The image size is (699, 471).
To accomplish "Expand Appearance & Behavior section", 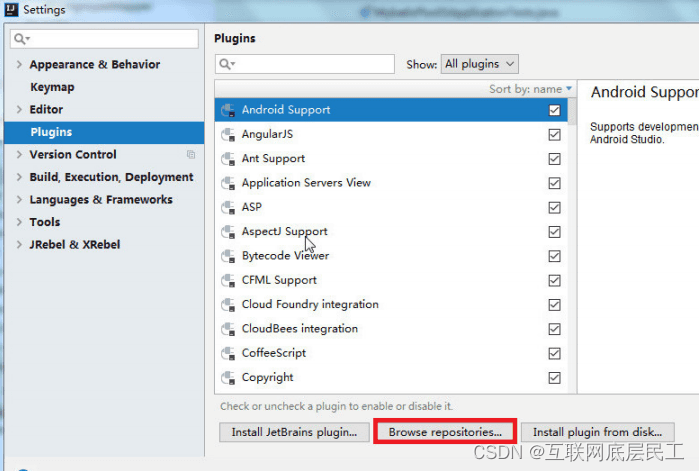I will coord(19,65).
